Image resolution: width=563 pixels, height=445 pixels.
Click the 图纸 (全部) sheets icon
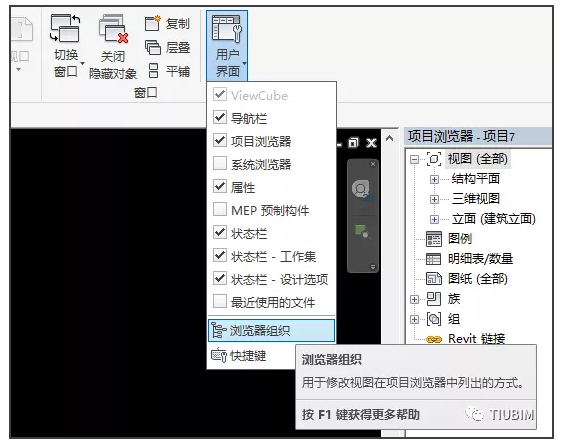click(x=434, y=279)
